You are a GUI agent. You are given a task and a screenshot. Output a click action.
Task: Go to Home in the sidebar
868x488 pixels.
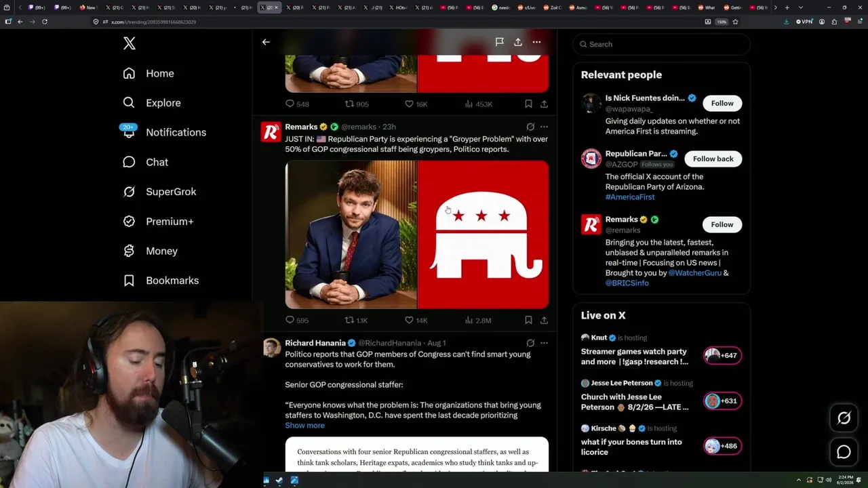[149, 73]
